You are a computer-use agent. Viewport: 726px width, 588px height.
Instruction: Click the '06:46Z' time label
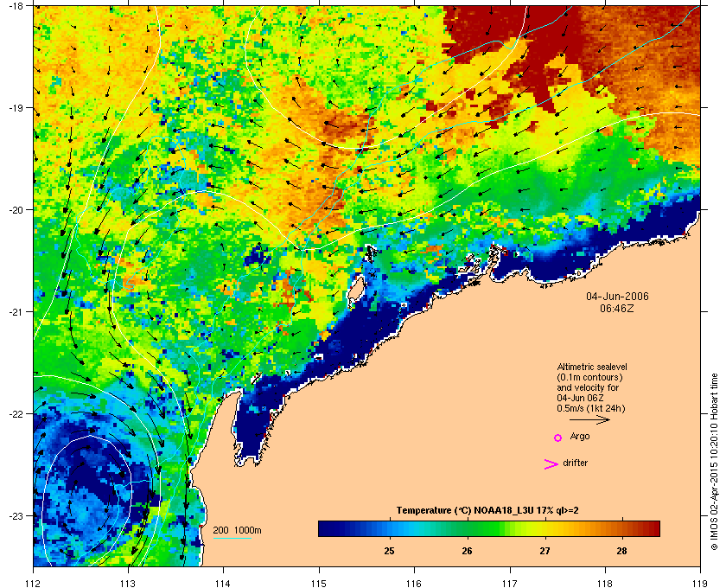pyautogui.click(x=617, y=308)
